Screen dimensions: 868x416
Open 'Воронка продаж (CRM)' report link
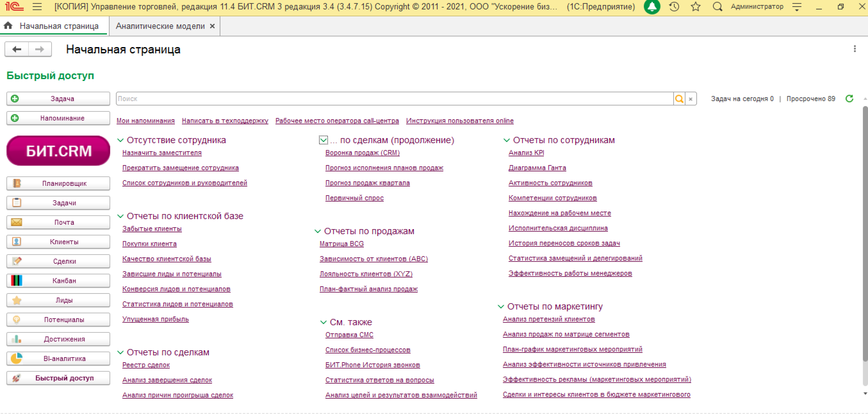[x=362, y=153]
